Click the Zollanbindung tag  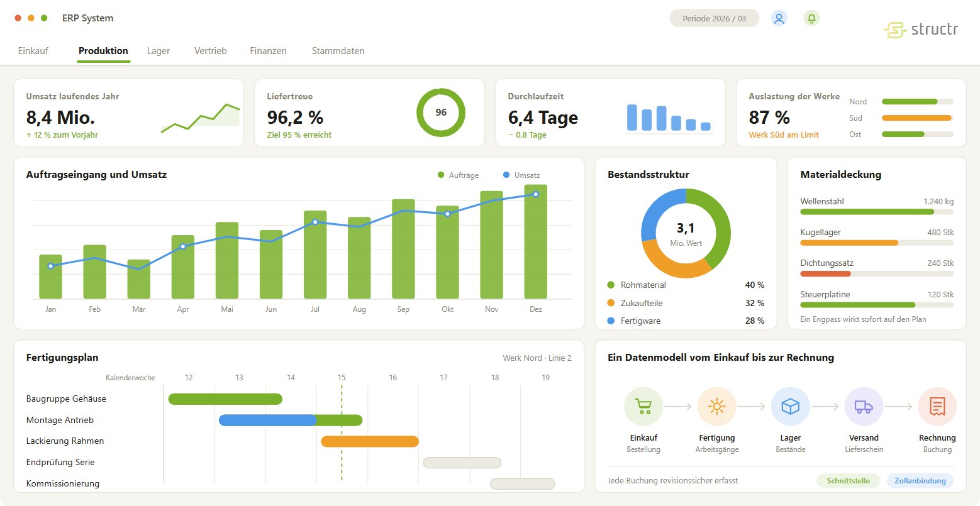920,481
